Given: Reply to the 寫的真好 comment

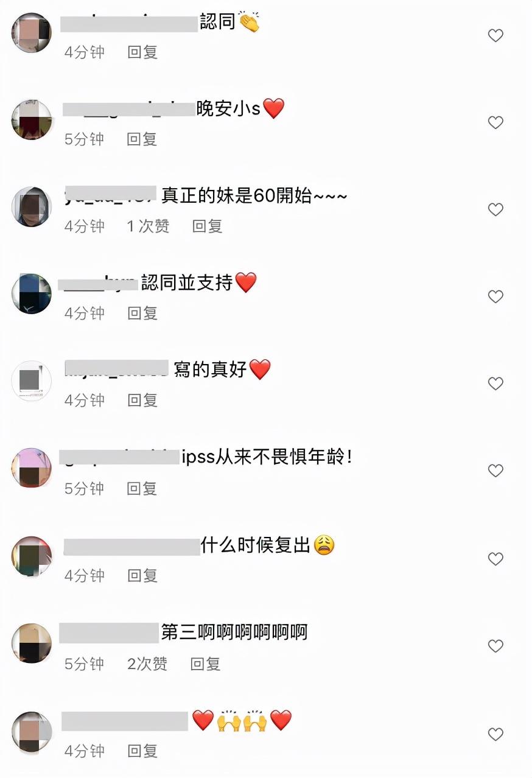Looking at the screenshot, I should click(142, 401).
